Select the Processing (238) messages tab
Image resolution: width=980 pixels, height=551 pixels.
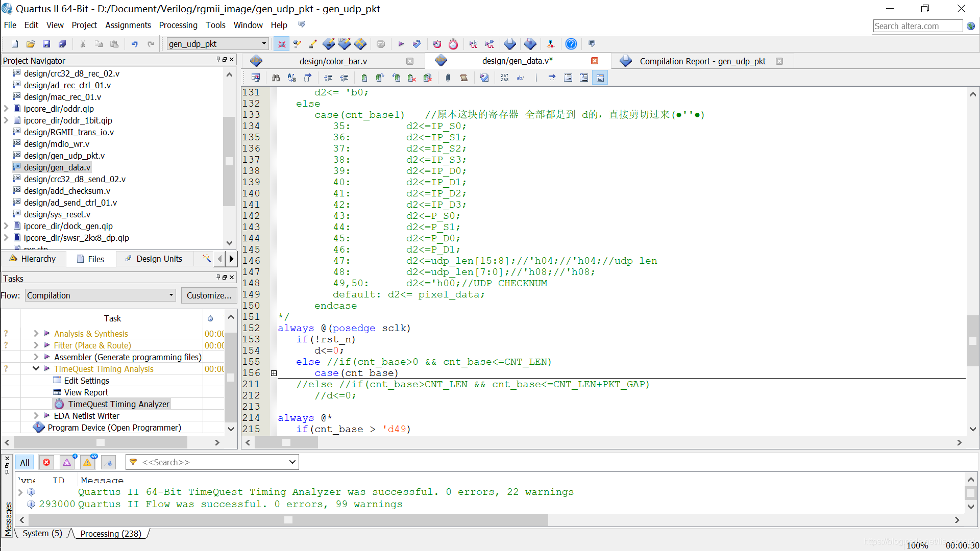pyautogui.click(x=111, y=533)
